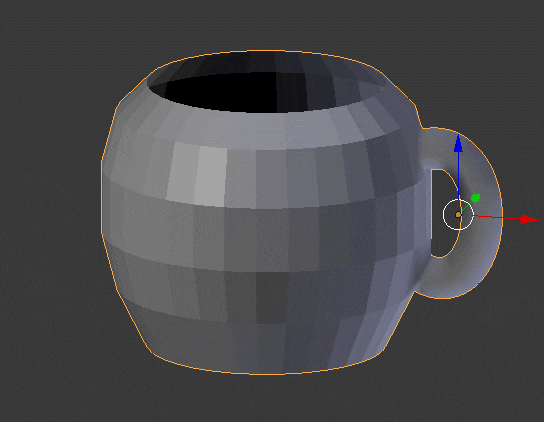Click the blue Z-axis gizmo arrow
Viewport: 544px width, 422px height.
coord(458,144)
